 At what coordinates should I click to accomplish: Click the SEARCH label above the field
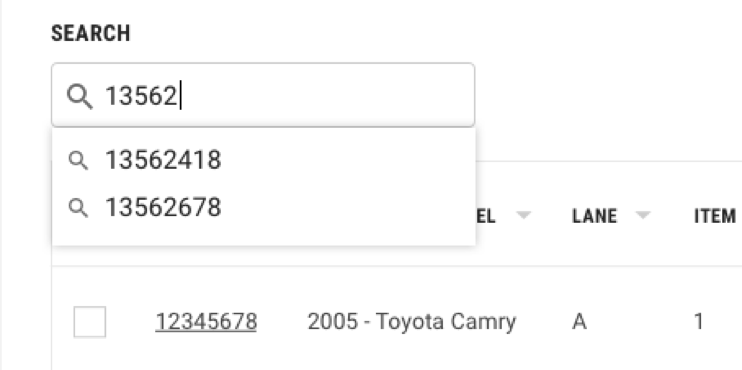90,34
